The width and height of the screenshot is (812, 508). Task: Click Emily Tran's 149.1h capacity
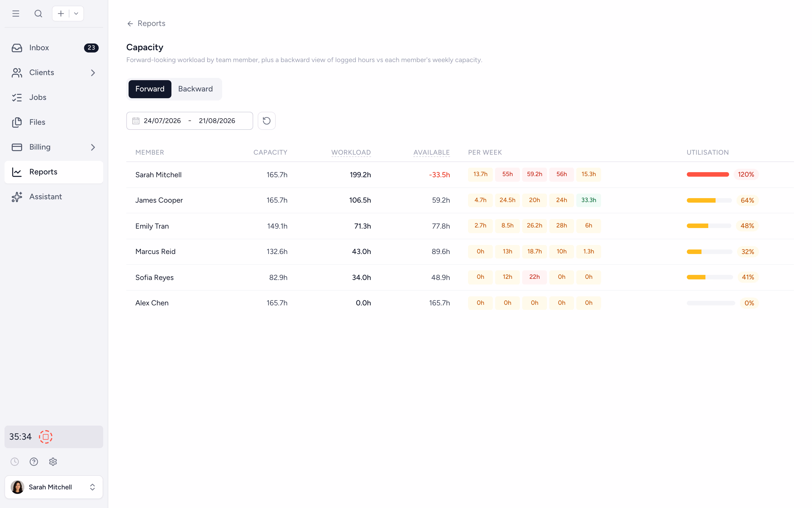pos(277,226)
